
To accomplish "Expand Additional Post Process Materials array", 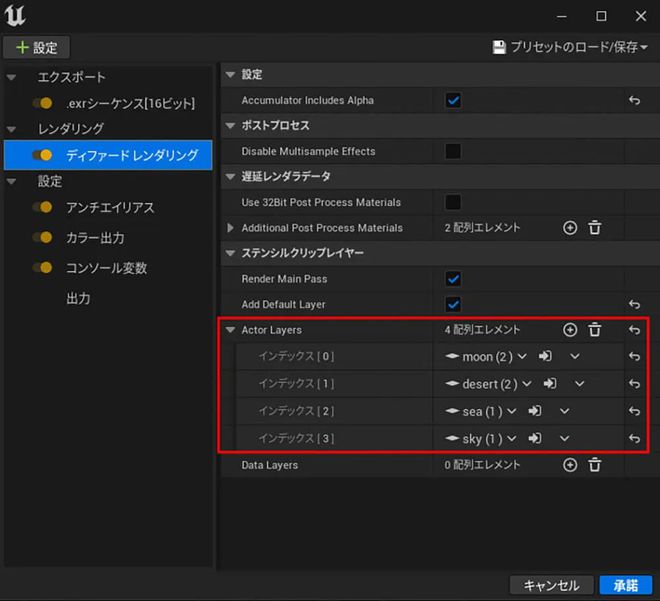I will 230,228.
